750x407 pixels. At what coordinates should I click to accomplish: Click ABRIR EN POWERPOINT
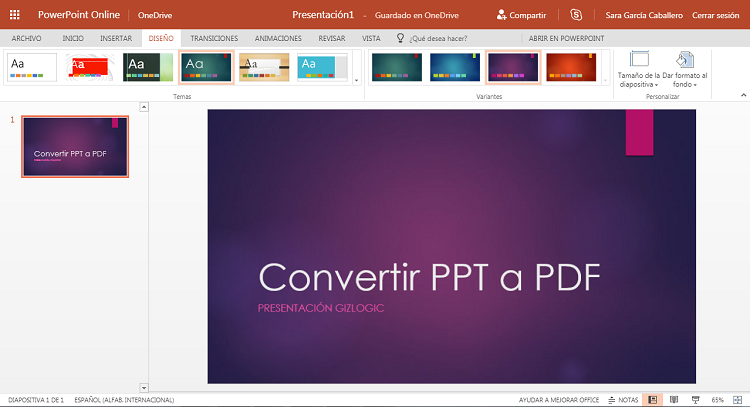click(566, 38)
